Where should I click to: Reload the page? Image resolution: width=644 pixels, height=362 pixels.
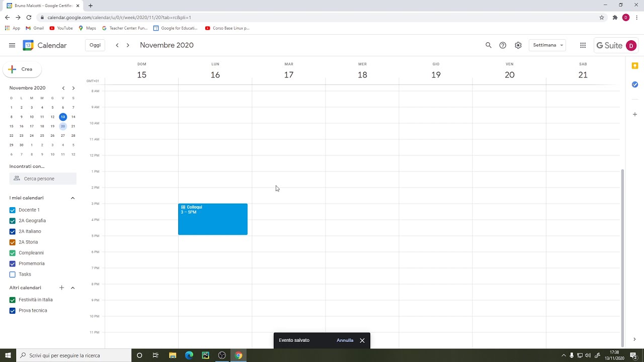coord(29,17)
